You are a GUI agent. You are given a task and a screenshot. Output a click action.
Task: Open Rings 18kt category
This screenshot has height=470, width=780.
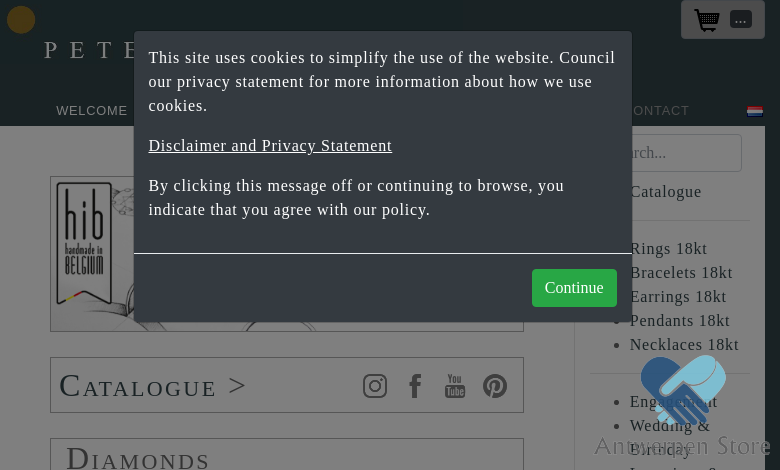point(668,249)
